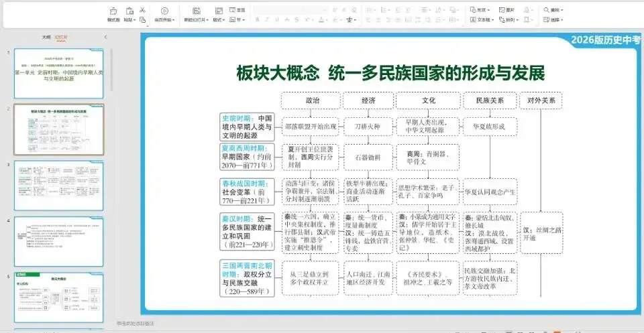
Task: Click the 经济 column header box
Action: coord(368,101)
